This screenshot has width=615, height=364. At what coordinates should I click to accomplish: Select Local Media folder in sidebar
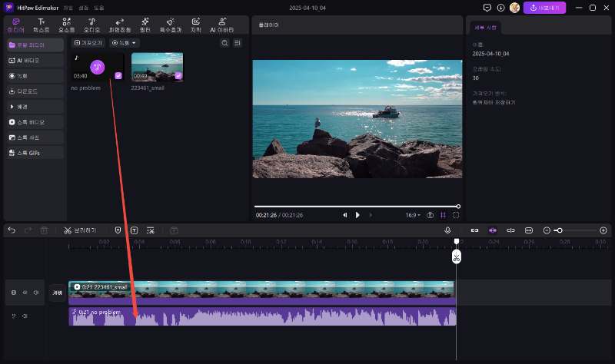click(x=35, y=45)
